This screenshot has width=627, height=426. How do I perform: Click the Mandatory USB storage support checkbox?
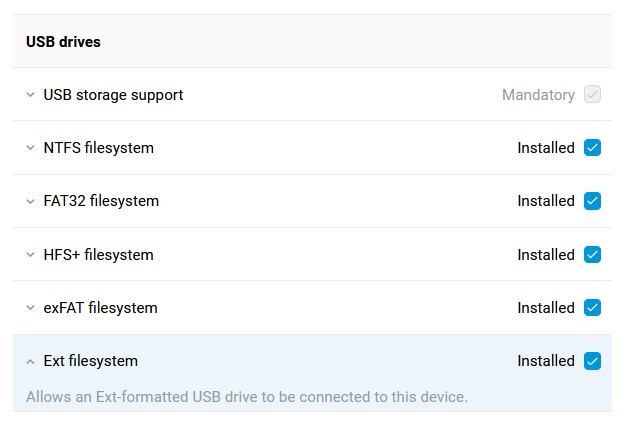pyautogui.click(x=592, y=95)
